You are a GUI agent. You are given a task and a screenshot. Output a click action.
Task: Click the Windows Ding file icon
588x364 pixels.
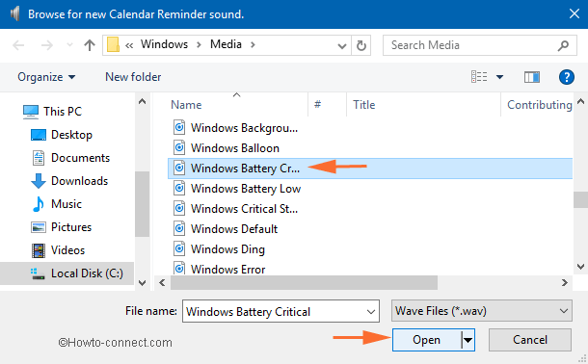pos(179,248)
